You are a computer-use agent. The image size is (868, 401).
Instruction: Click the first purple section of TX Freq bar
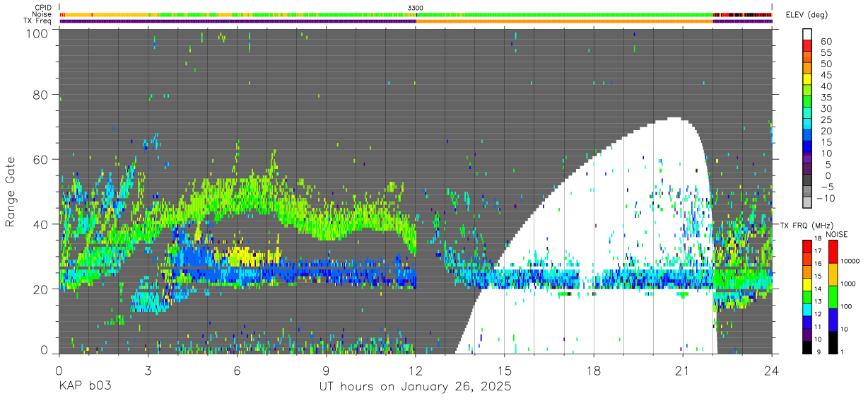[x=237, y=21]
